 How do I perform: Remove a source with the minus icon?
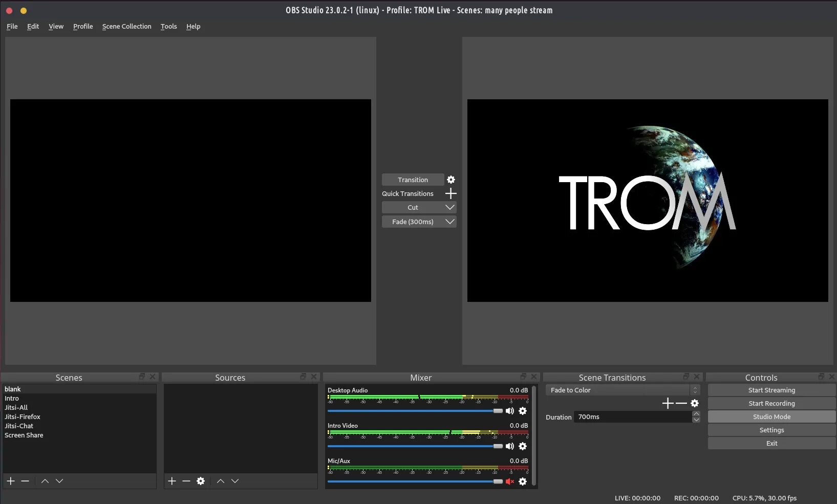click(186, 481)
